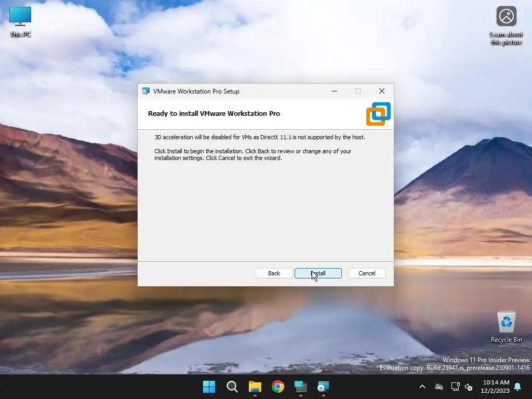Click the 'Ready to install VMware Workstation Pro' heading
The width and height of the screenshot is (532, 399).
tap(214, 114)
